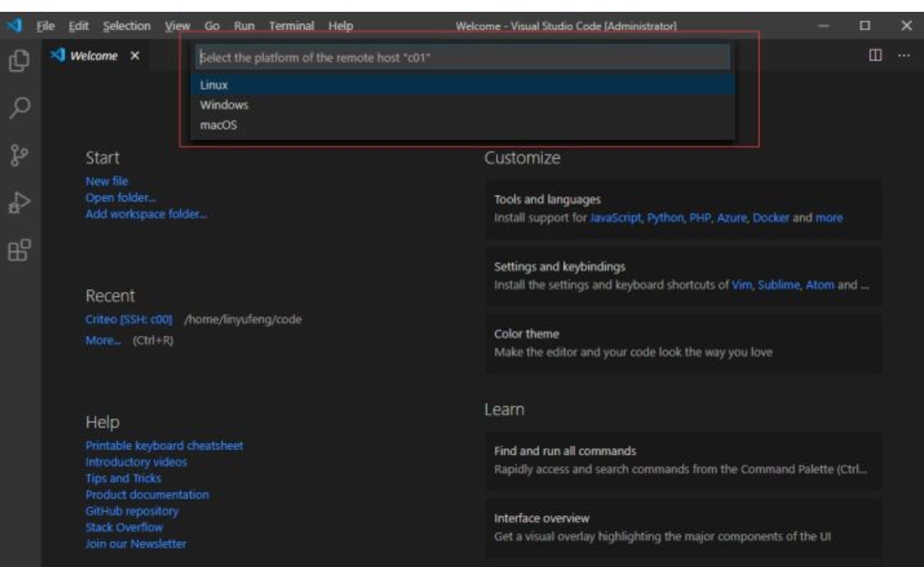The image size is (924, 567).
Task: Install support for JavaScript link
Action: [x=616, y=218]
